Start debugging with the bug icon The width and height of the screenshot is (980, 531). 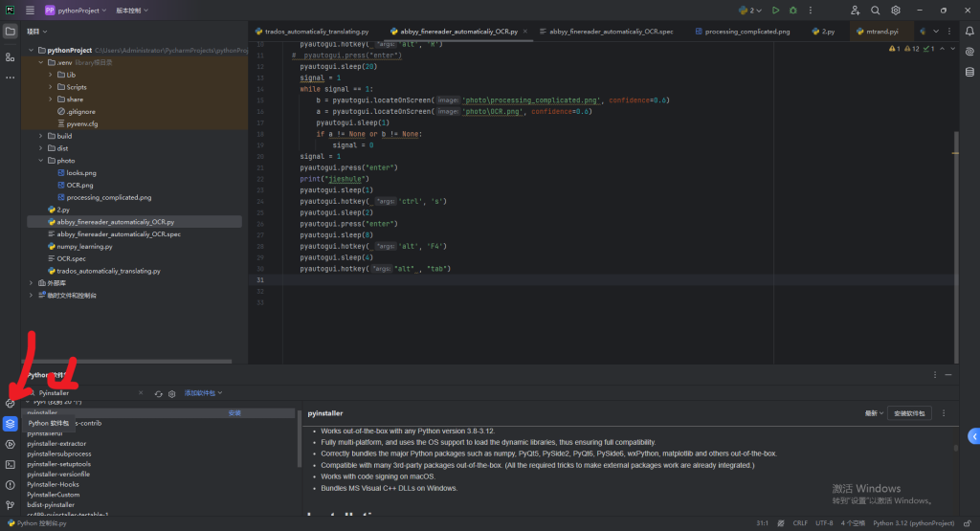[x=791, y=11]
